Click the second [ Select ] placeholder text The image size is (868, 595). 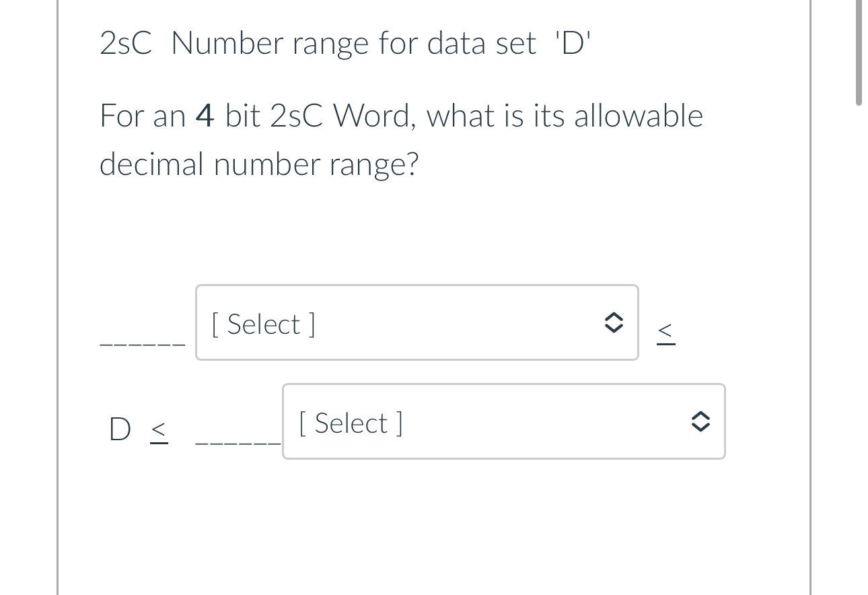tap(349, 423)
